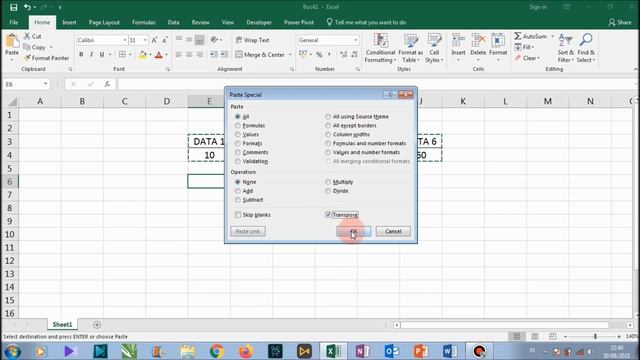Click the new sheet plus icon
Viewport: 640px width, 360px height.
pos(97,324)
